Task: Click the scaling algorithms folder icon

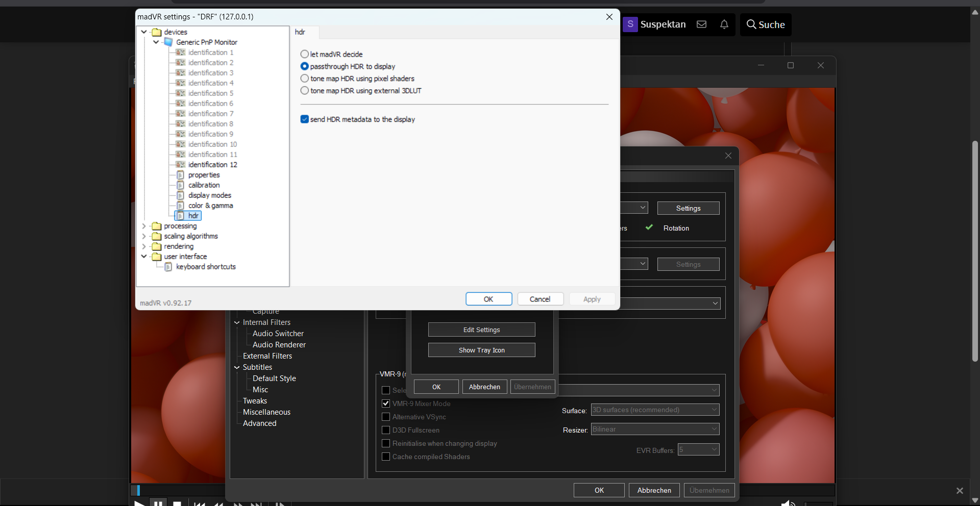Action: (x=157, y=236)
